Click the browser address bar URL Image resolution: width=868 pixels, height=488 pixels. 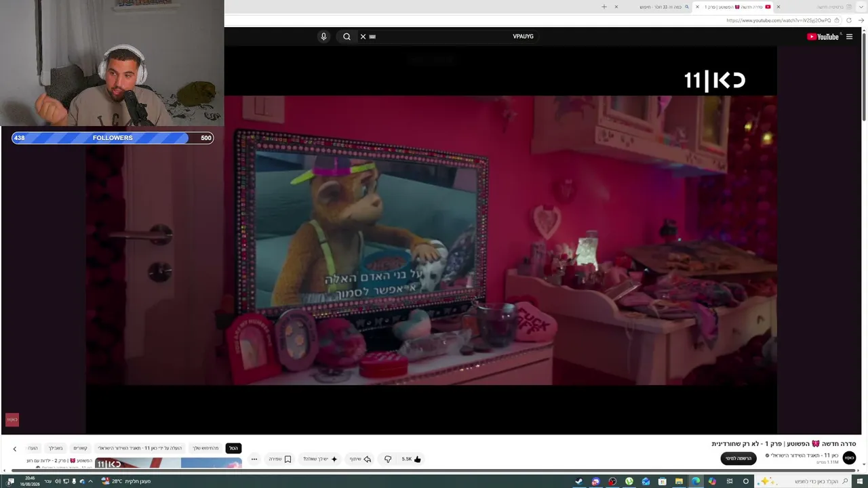(778, 20)
